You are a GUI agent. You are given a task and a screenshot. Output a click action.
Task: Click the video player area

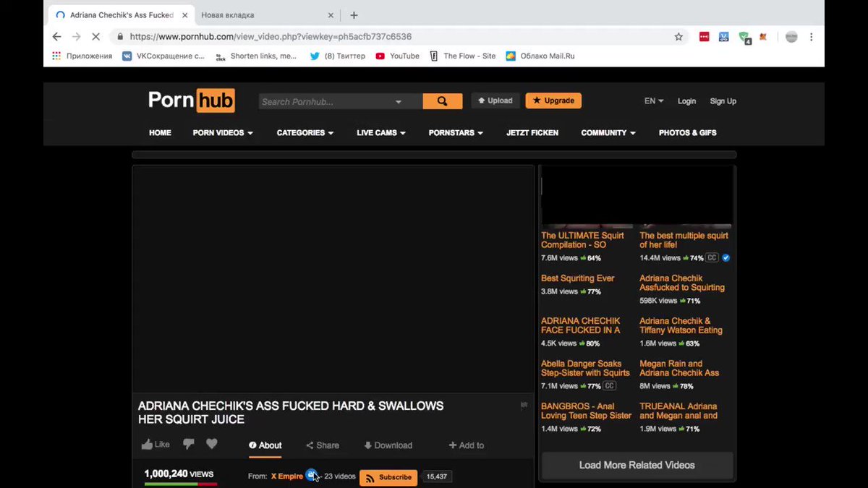coord(333,279)
